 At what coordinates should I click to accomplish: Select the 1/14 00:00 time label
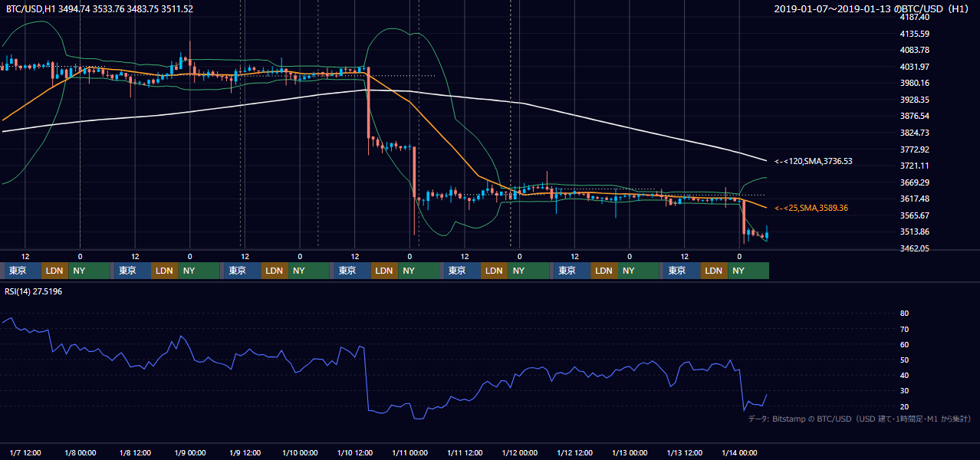pyautogui.click(x=739, y=452)
